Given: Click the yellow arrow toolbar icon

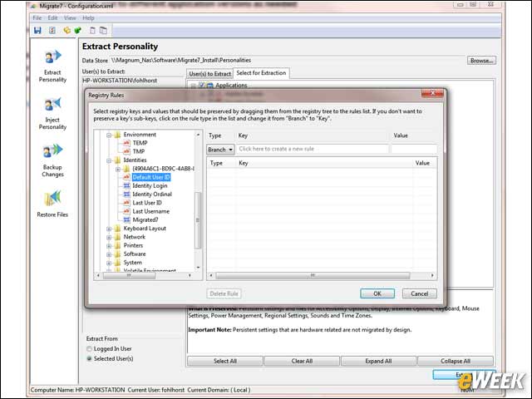Looking at the screenshot, I should pos(66,30).
